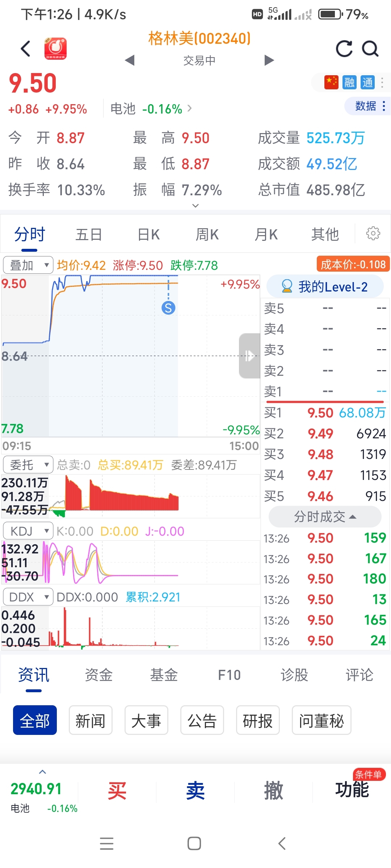Open 我的Level-2 quotes
The image size is (391, 868).
[325, 287]
